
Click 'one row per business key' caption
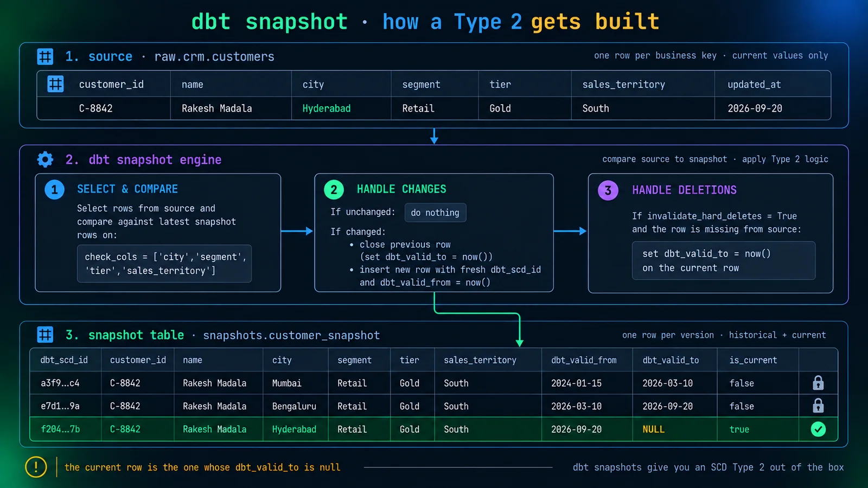(x=655, y=55)
